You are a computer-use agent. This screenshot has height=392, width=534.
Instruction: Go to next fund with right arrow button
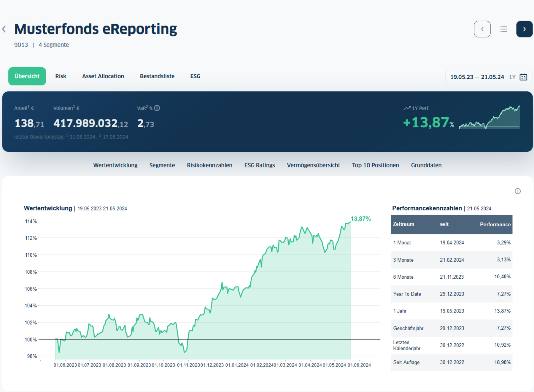pos(524,29)
